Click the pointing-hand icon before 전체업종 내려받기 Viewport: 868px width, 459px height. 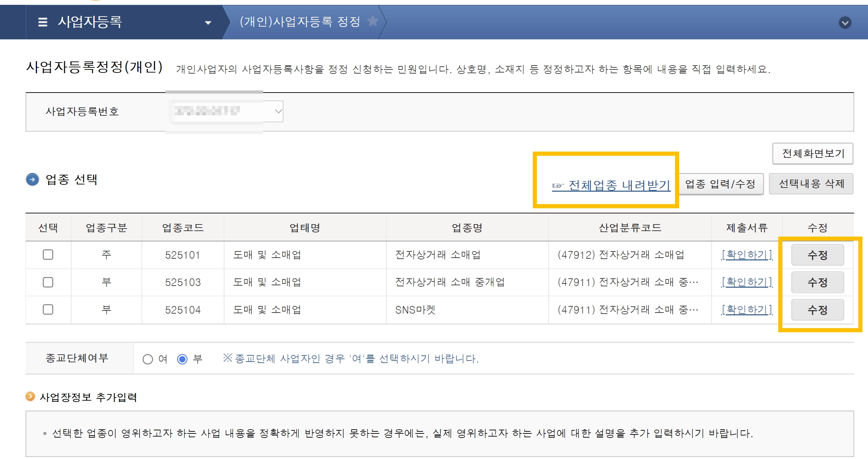point(558,186)
